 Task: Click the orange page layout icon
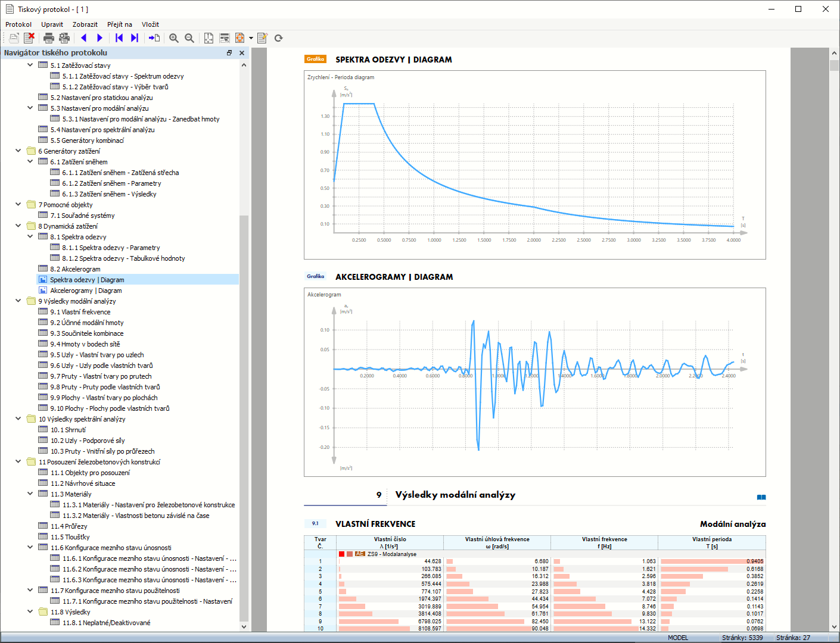(239, 38)
